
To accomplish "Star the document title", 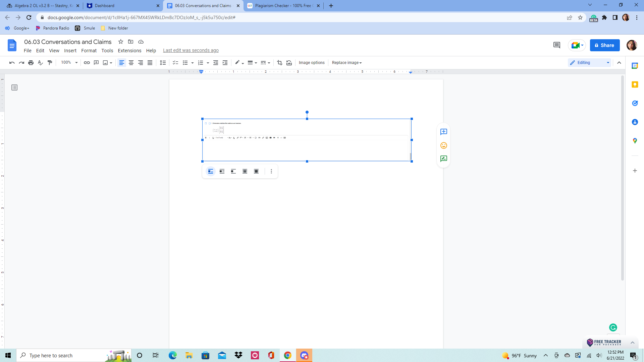I will 121,42.
